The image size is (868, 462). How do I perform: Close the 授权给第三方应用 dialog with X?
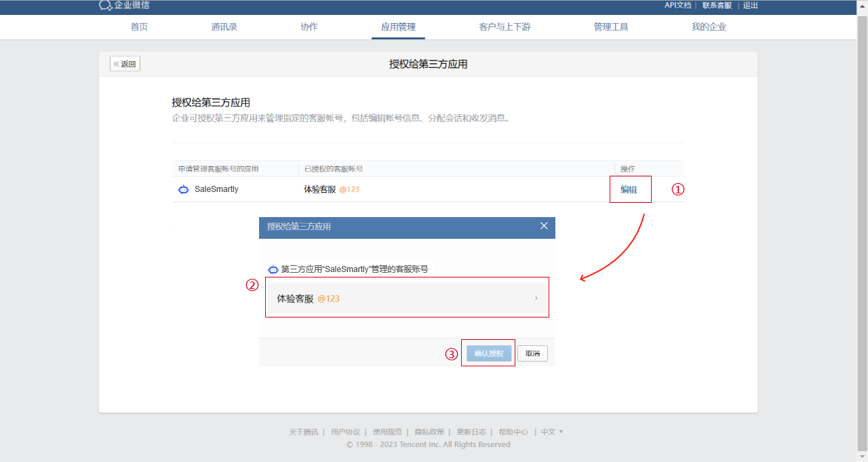544,226
